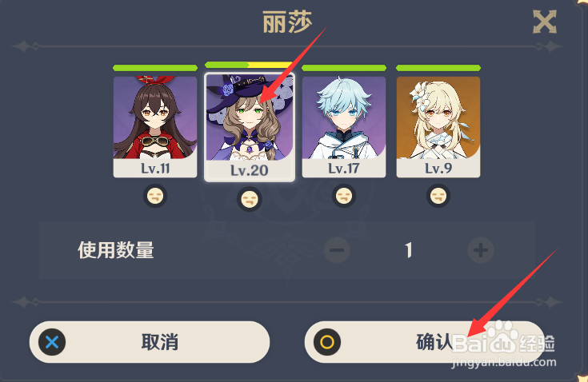Click Amber's green health bar

(155, 68)
